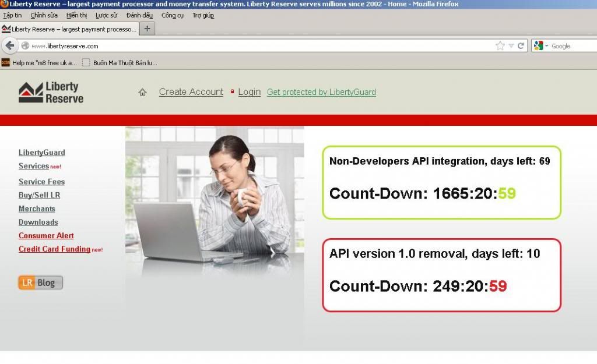Open 'Get protected by LibertyGuard' link
597x364 pixels.
[x=321, y=92]
